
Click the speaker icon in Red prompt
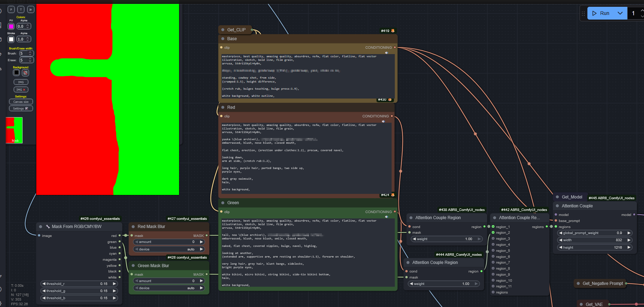(x=383, y=121)
